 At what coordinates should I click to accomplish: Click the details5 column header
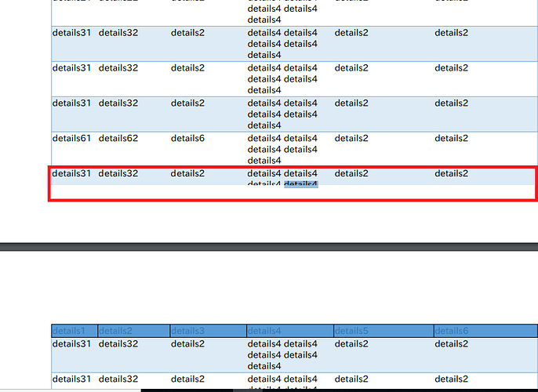coord(351,331)
